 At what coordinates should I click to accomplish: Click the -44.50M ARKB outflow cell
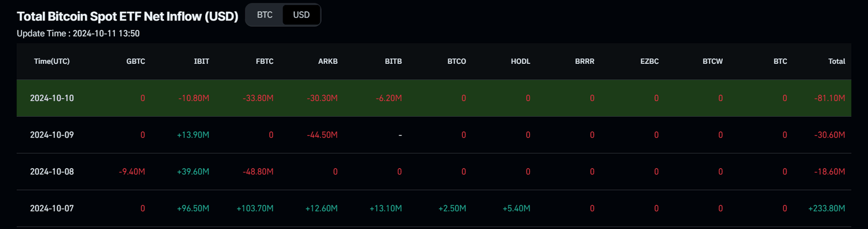(x=322, y=135)
